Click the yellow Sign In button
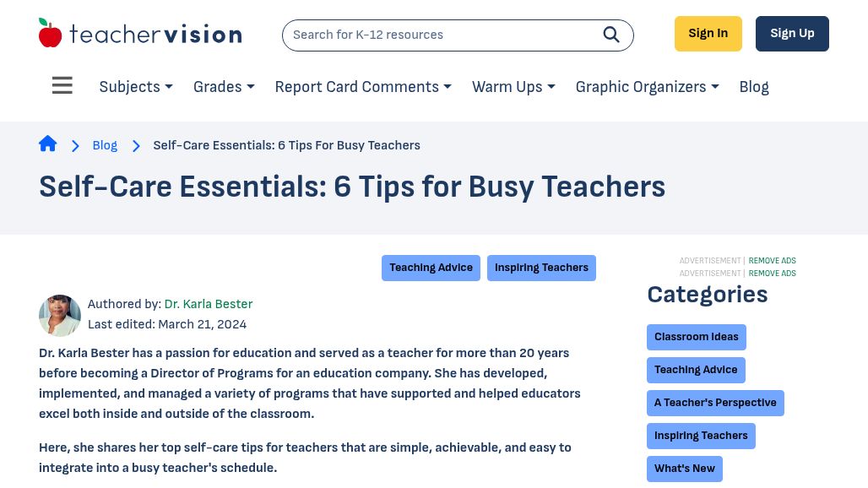The width and height of the screenshot is (868, 488). (x=708, y=34)
